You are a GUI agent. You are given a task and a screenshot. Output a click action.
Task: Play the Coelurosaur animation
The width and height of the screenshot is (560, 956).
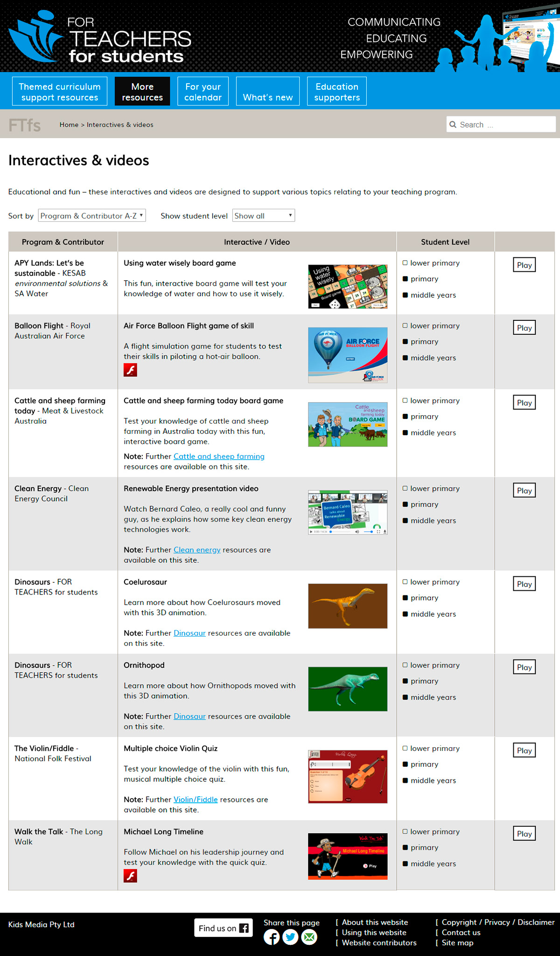pos(524,584)
